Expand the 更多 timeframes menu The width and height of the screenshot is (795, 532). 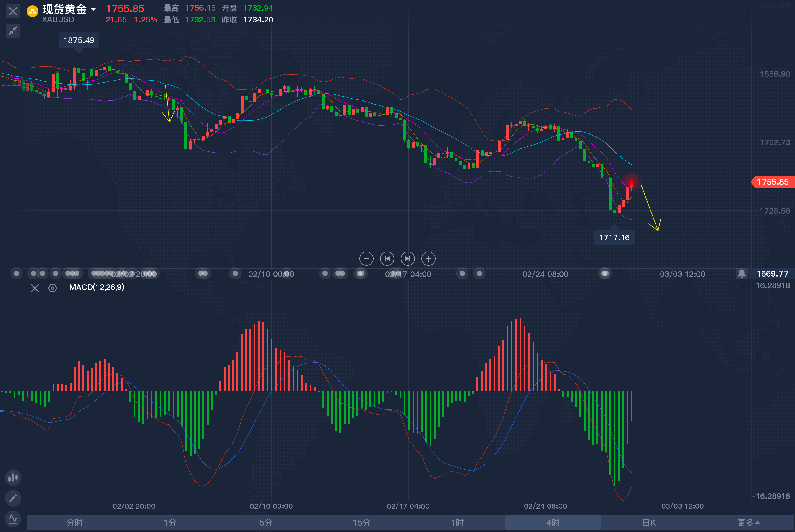(x=748, y=523)
